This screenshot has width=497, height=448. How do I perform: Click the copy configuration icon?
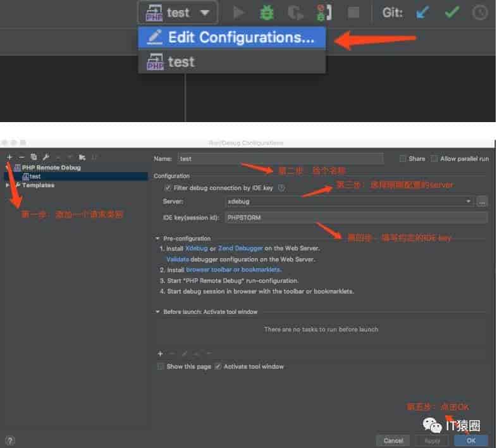point(34,157)
